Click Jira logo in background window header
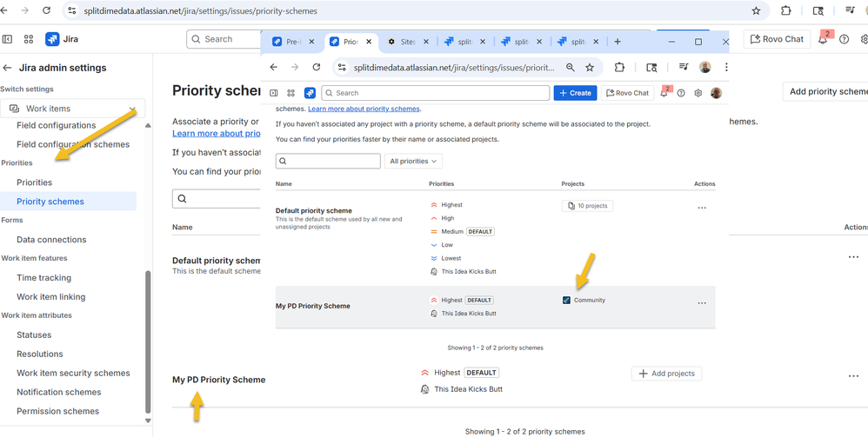 tap(52, 39)
